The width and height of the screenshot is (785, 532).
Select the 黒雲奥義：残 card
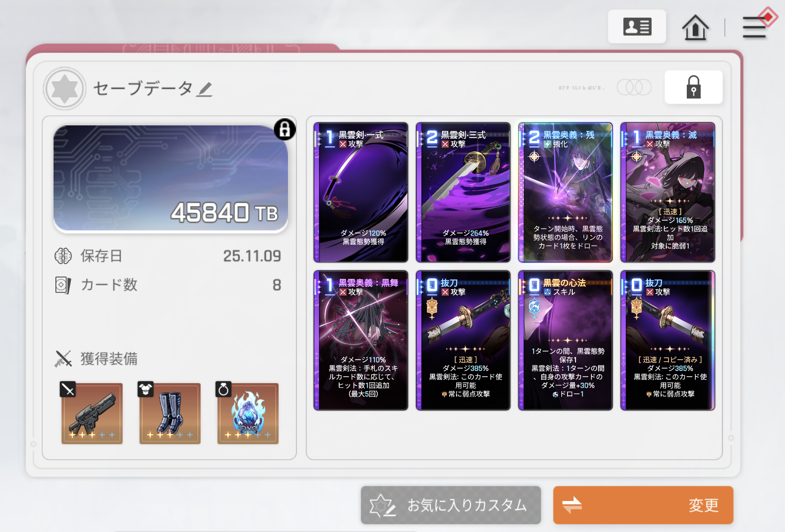point(566,193)
